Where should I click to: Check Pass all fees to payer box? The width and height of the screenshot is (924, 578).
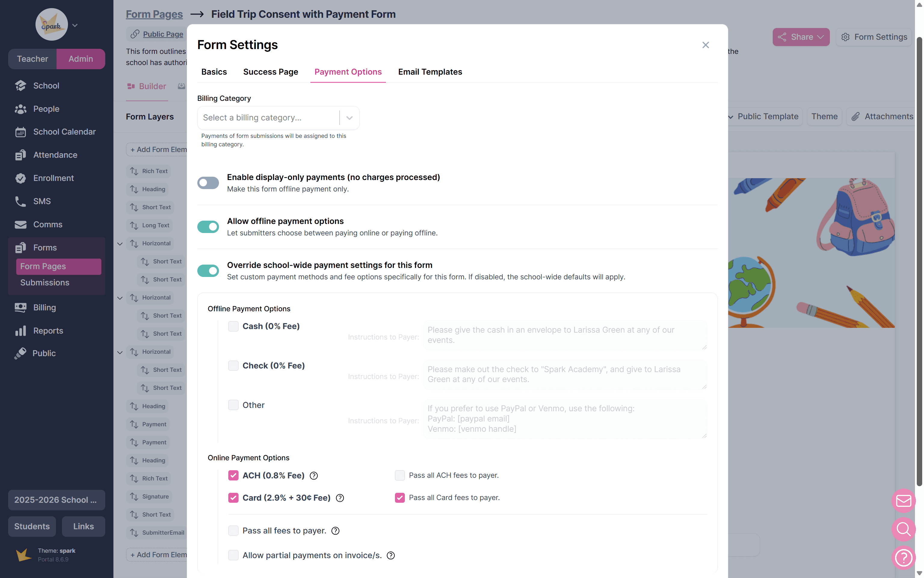233,531
